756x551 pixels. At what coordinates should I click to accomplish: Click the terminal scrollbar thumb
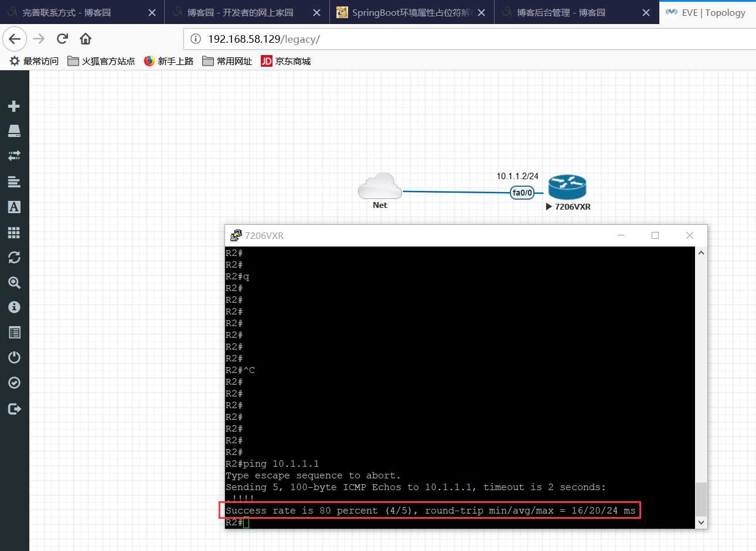(701, 499)
